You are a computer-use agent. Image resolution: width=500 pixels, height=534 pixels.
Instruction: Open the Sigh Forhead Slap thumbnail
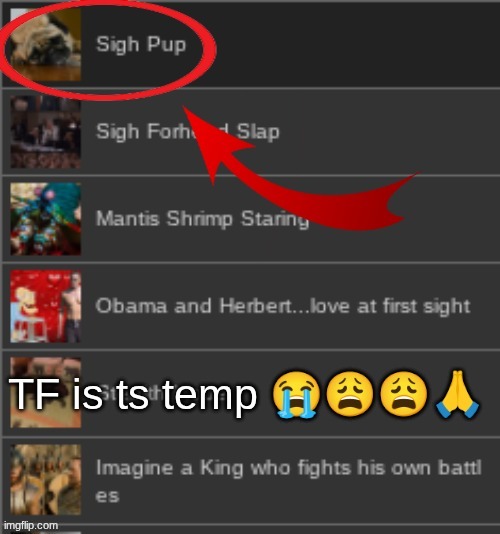point(45,132)
